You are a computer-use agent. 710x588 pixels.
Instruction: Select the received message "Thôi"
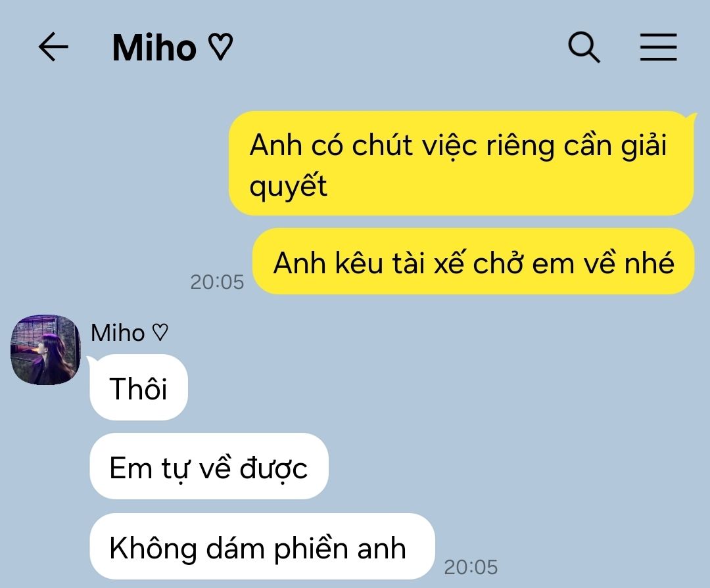139,388
